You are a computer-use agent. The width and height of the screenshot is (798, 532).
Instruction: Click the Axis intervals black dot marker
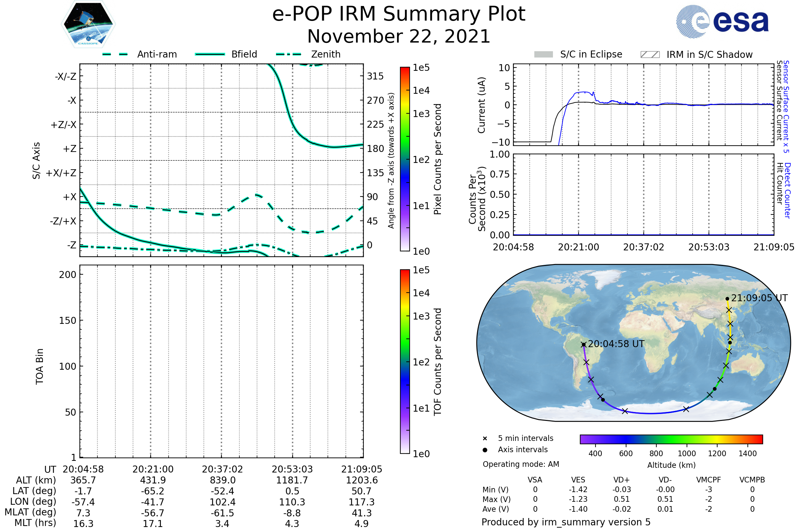(485, 450)
